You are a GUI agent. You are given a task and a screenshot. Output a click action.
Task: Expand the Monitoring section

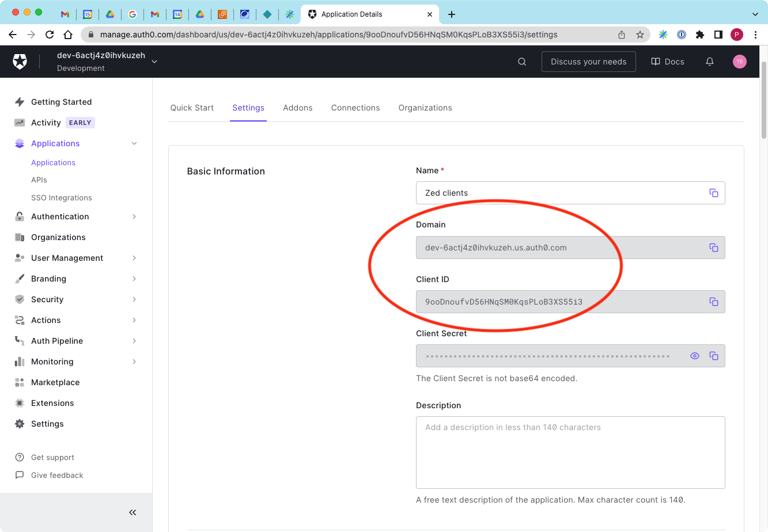point(134,362)
